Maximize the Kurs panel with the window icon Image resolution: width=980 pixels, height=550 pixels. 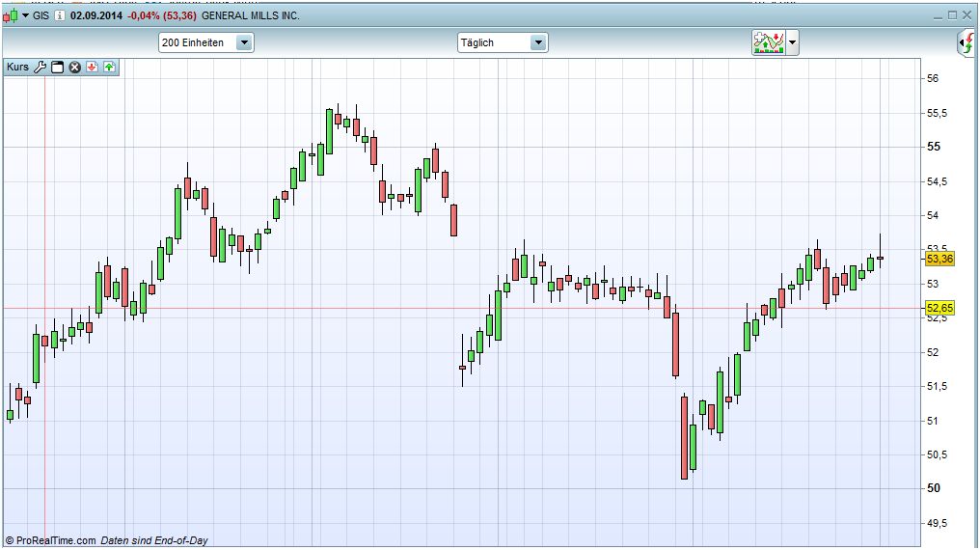pos(57,67)
